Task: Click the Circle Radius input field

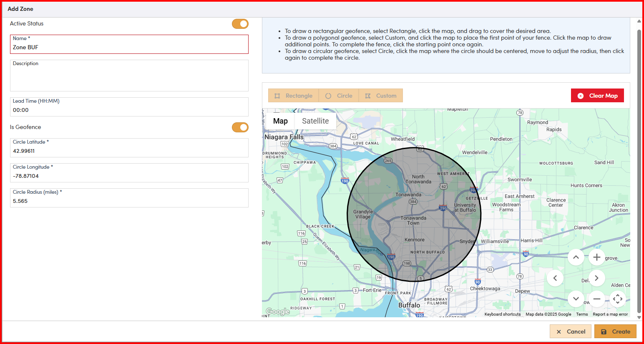Action: (129, 201)
